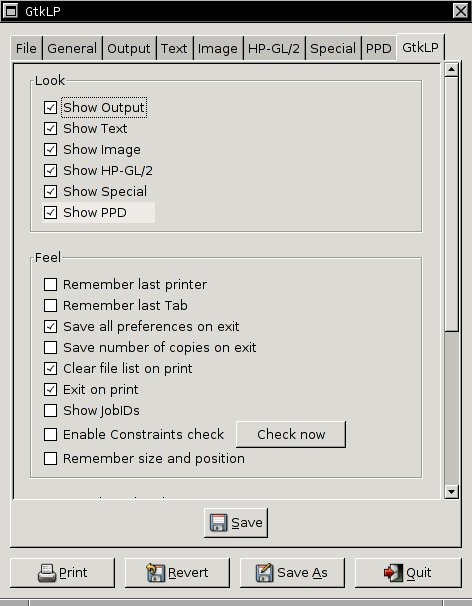This screenshot has height=606, width=472.
Task: Enable Remember last printer
Action: pyautogui.click(x=50, y=284)
